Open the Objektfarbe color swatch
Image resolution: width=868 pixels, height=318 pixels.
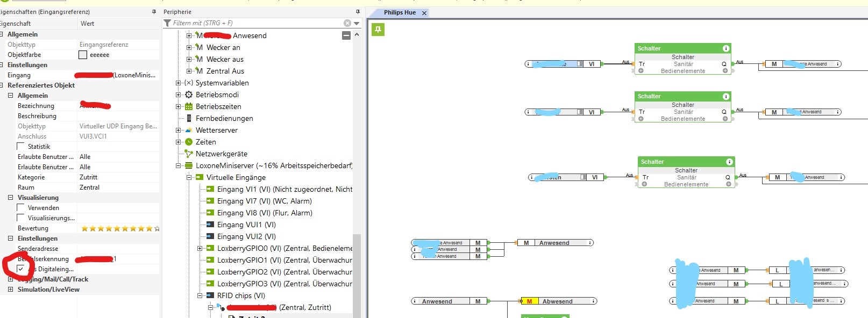pos(83,55)
